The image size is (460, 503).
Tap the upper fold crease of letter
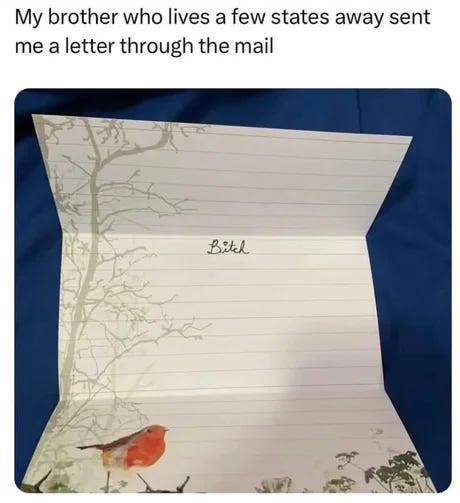213,233
